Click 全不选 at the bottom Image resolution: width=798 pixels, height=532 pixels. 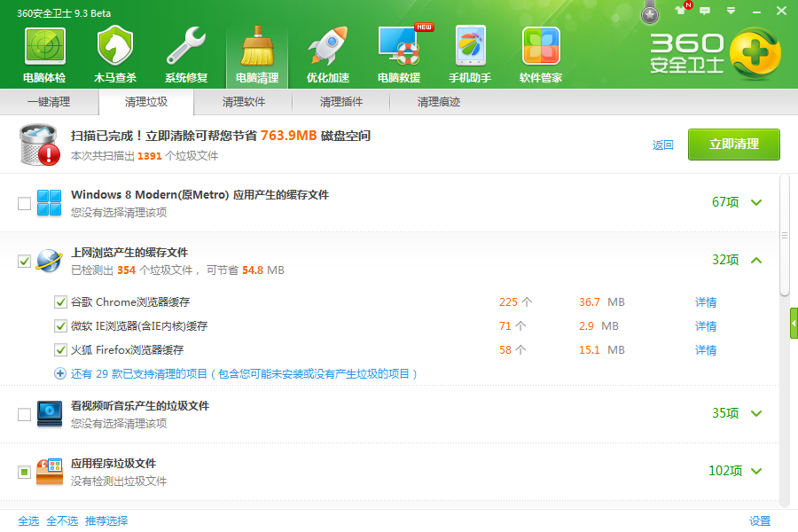point(62,520)
